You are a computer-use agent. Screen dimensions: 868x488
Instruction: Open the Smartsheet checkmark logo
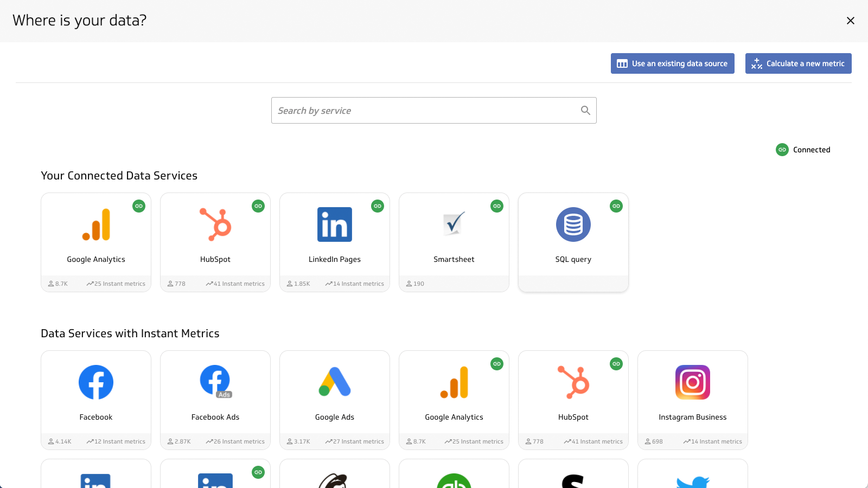click(x=454, y=223)
